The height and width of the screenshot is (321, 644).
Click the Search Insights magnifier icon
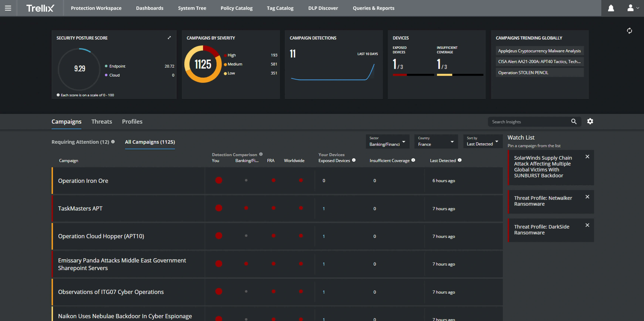574,122
